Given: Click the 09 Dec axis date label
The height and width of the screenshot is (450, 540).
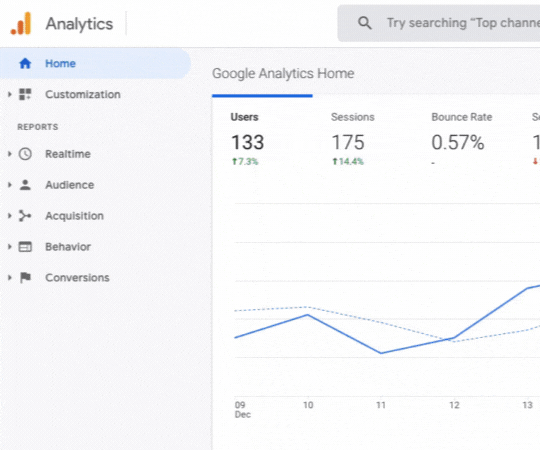Looking at the screenshot, I should pos(243,409).
